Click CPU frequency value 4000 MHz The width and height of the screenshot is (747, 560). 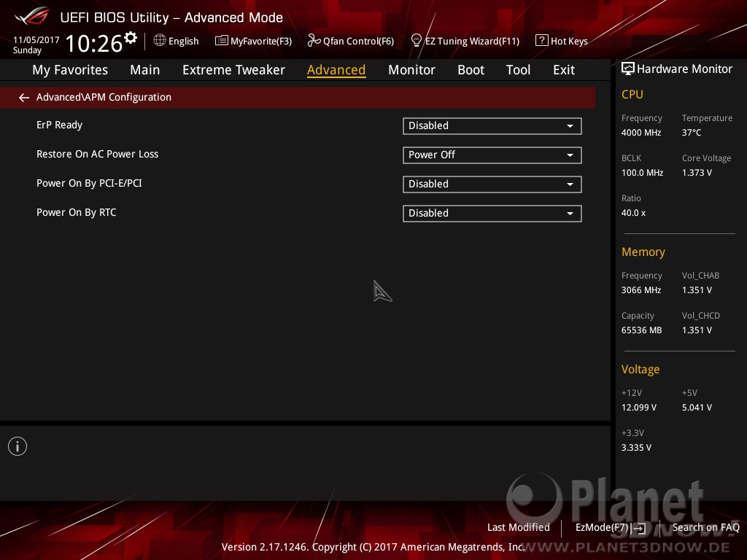point(641,133)
